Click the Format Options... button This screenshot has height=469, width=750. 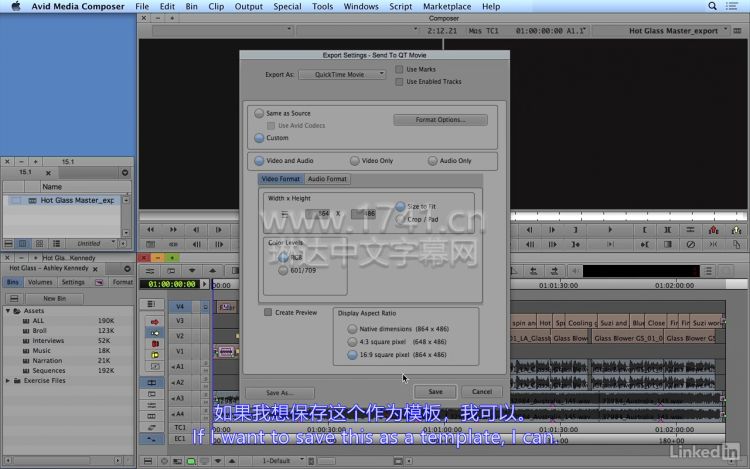441,120
